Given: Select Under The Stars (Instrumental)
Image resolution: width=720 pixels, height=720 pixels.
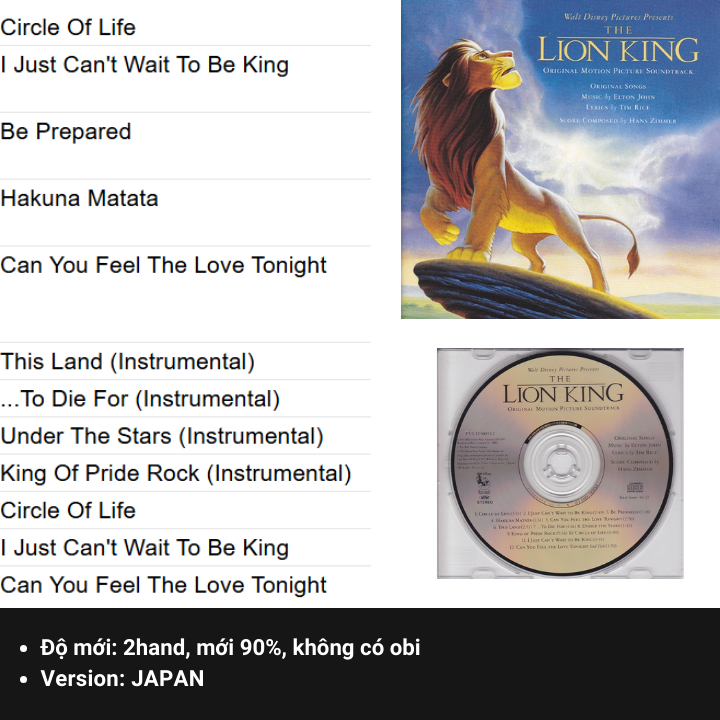Looking at the screenshot, I should (162, 436).
